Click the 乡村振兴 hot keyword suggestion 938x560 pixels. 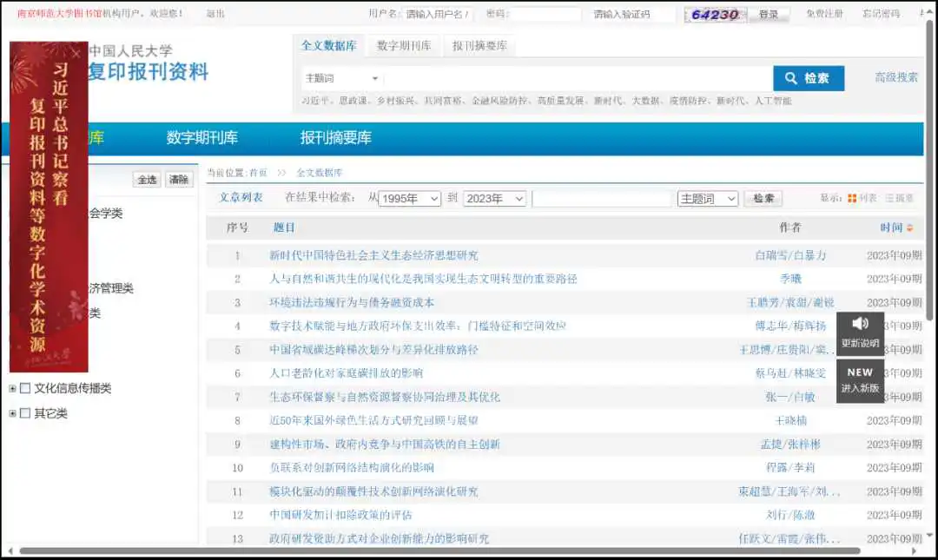pyautogui.click(x=395, y=101)
